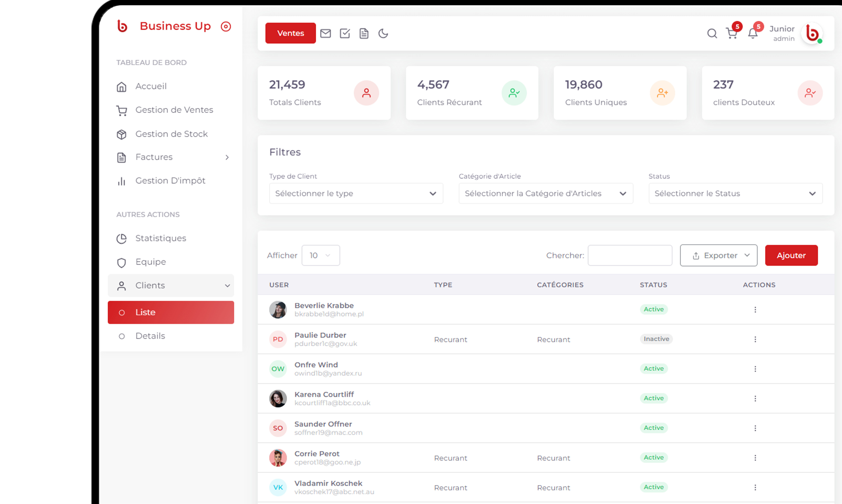Image resolution: width=842 pixels, height=504 pixels.
Task: Open the mail envelope icon in top bar
Action: point(325,33)
